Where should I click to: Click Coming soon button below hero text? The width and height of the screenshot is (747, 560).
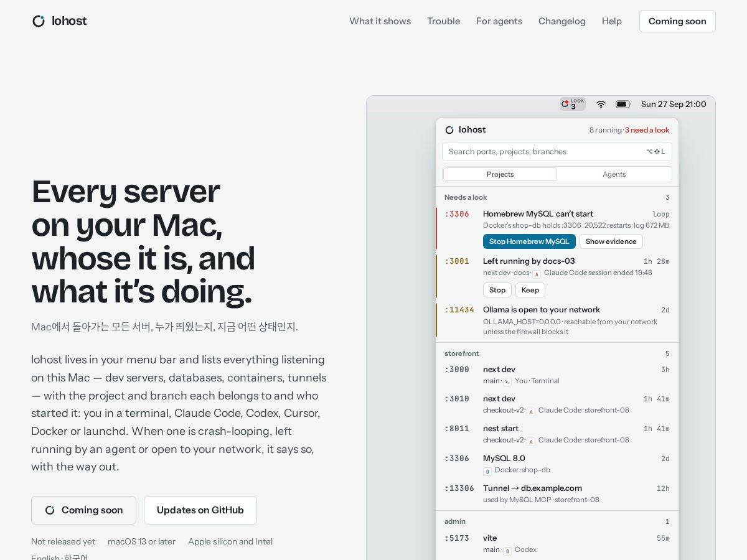click(83, 510)
